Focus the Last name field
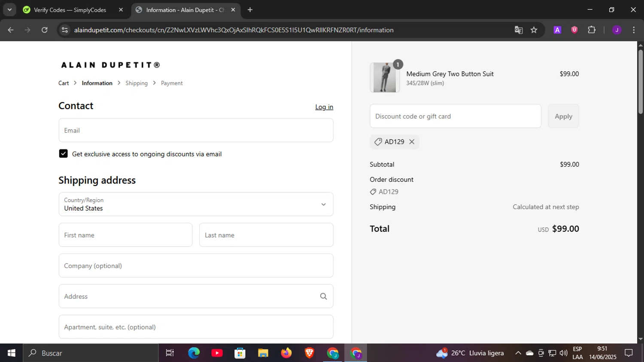This screenshot has height=362, width=644. coord(266,235)
